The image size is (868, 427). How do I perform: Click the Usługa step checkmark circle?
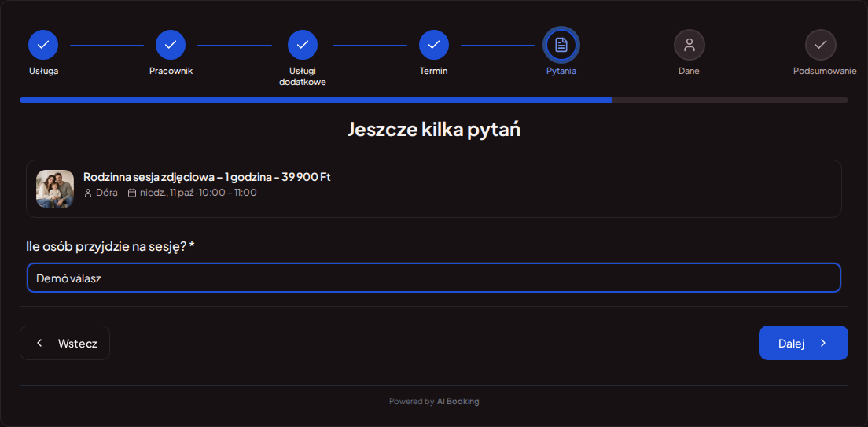[x=43, y=45]
